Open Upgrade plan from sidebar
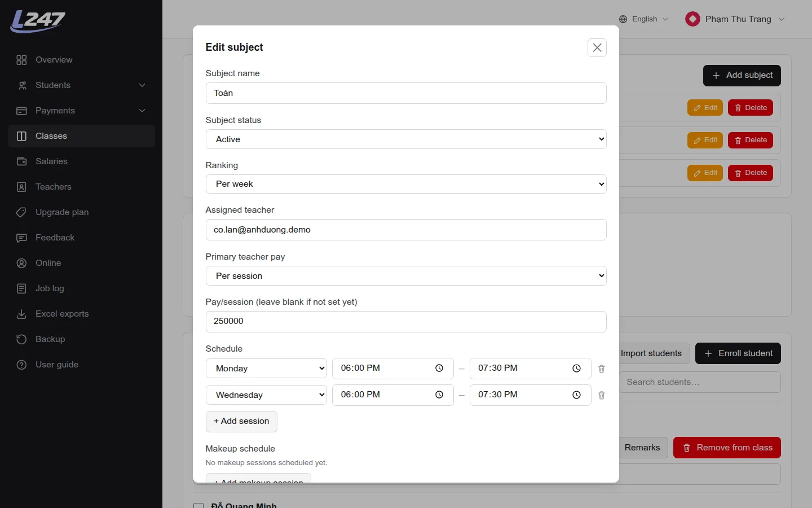The width and height of the screenshot is (812, 508). [x=82, y=212]
